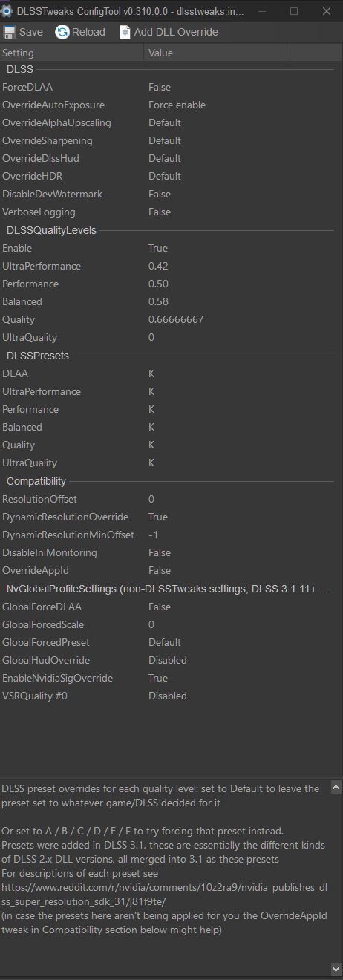Click the Add DLL Override document icon
The width and height of the screenshot is (343, 980).
point(124,32)
